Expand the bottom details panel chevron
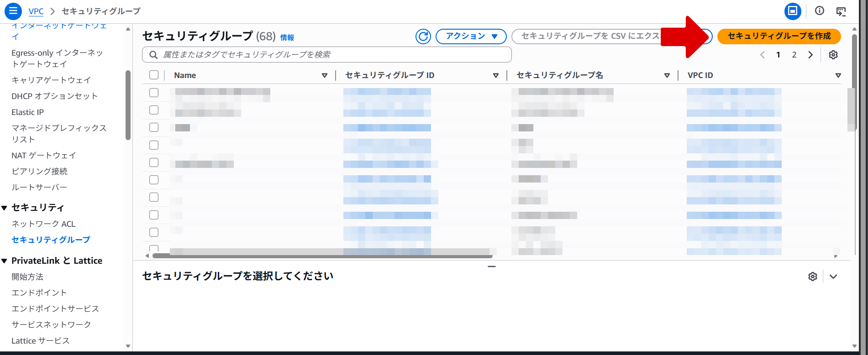 click(833, 277)
